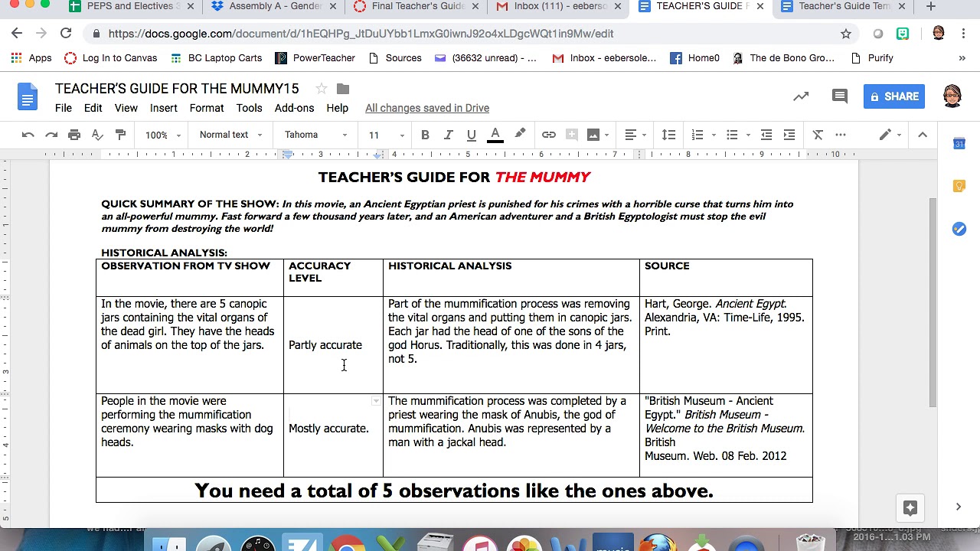980x551 pixels.
Task: Click the document title TEACHER'S GUIDE FOR THE MUMMY15
Action: pos(177,89)
